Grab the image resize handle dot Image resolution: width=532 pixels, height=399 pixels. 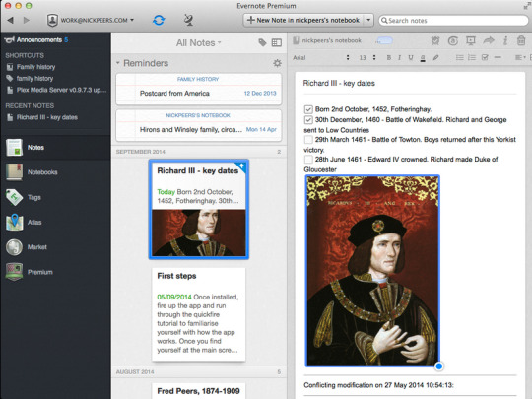[439, 366]
